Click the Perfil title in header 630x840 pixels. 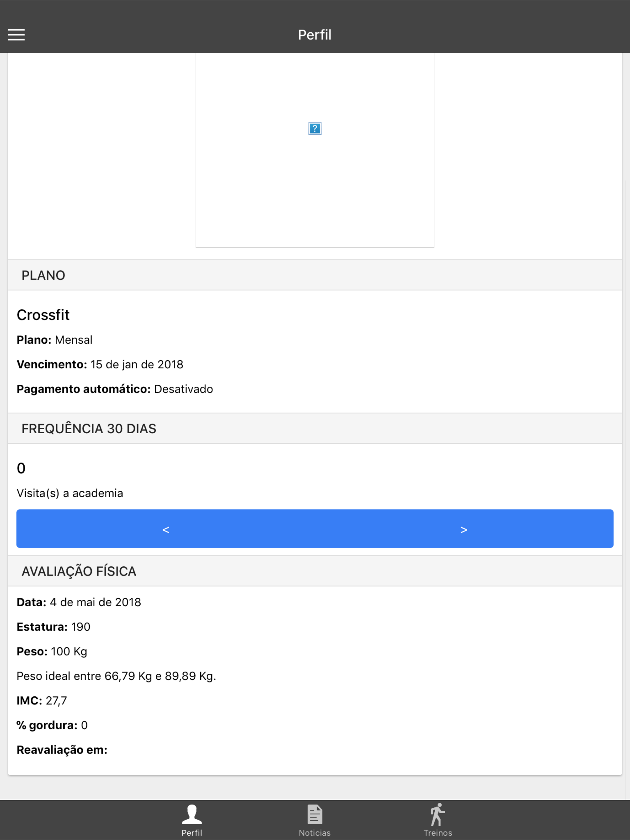point(315,34)
